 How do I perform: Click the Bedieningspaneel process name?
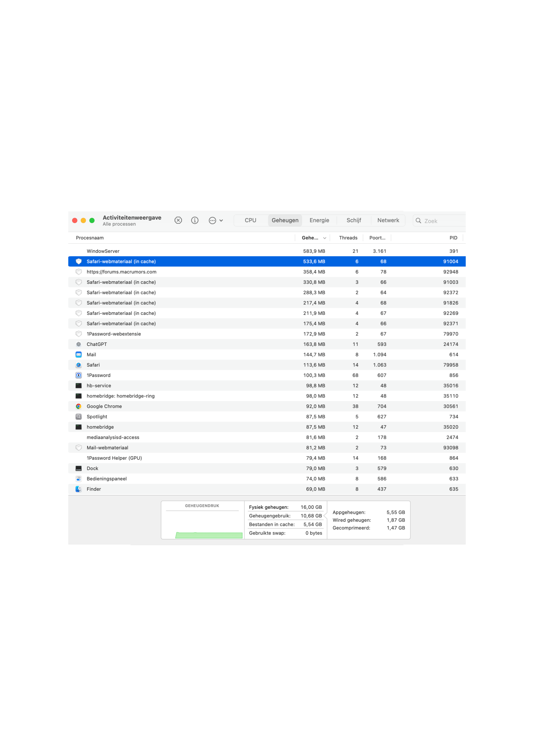[x=106, y=479]
